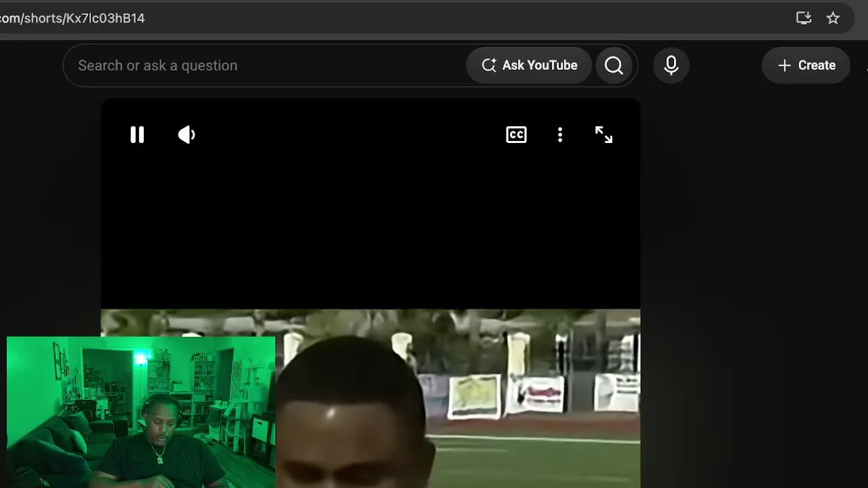Viewport: 868px width, 488px height.
Task: Pause the Shorts video
Action: [137, 135]
